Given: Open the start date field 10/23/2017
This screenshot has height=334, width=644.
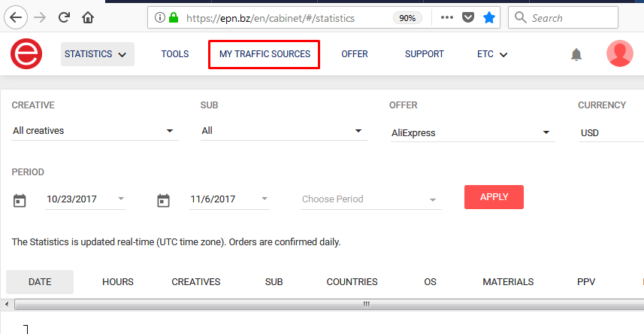Looking at the screenshot, I should (86, 199).
